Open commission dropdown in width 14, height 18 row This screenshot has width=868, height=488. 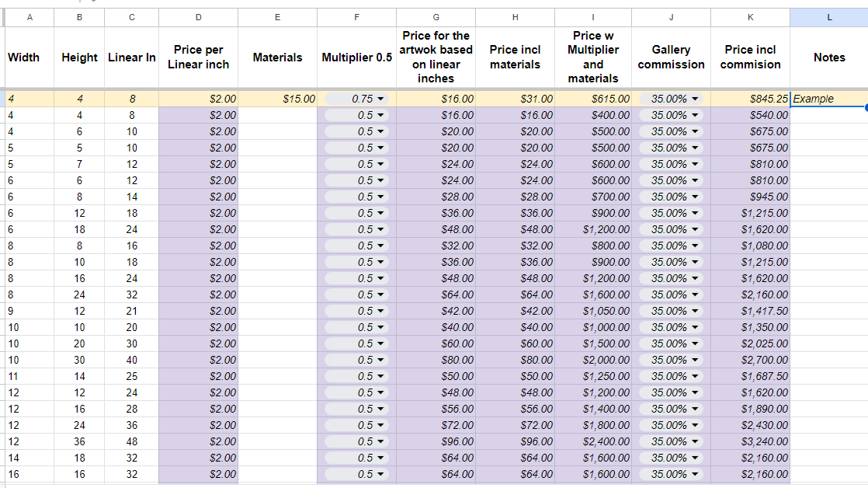pyautogui.click(x=671, y=458)
